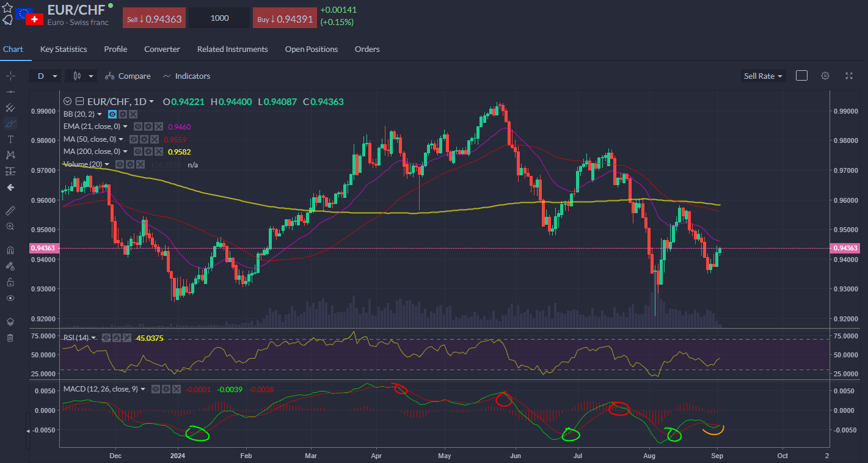
Task: Expand the Sell Rate dropdown
Action: point(763,76)
